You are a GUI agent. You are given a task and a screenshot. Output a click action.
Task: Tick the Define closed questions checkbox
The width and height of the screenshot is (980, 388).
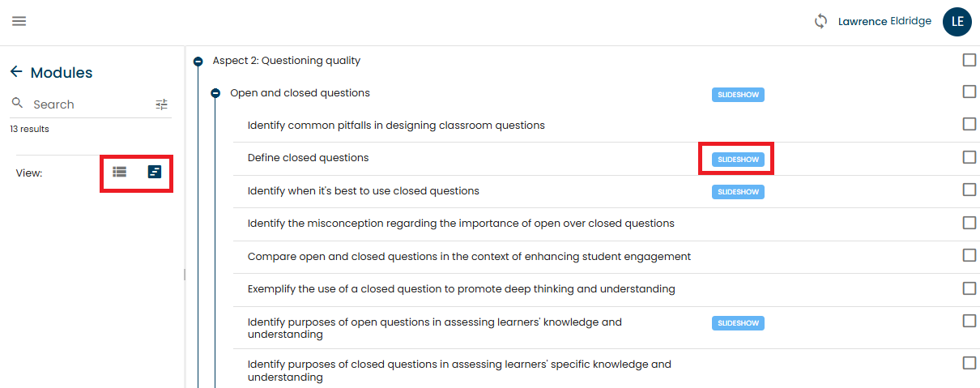click(969, 157)
